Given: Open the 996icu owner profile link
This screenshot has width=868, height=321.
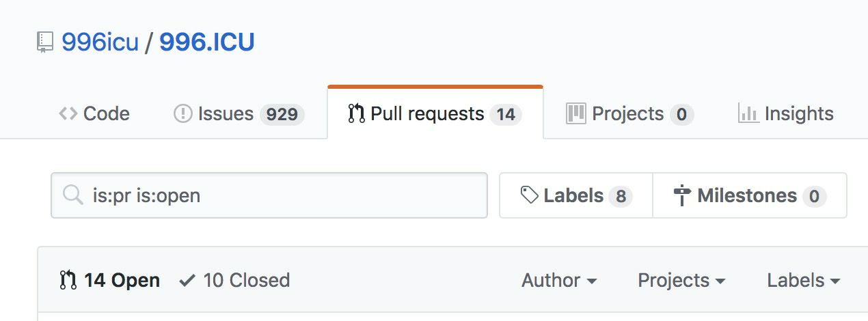Looking at the screenshot, I should pos(100,42).
